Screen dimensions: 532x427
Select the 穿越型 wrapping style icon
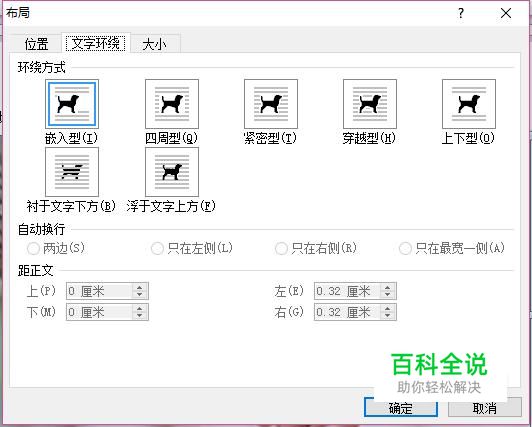pos(370,104)
